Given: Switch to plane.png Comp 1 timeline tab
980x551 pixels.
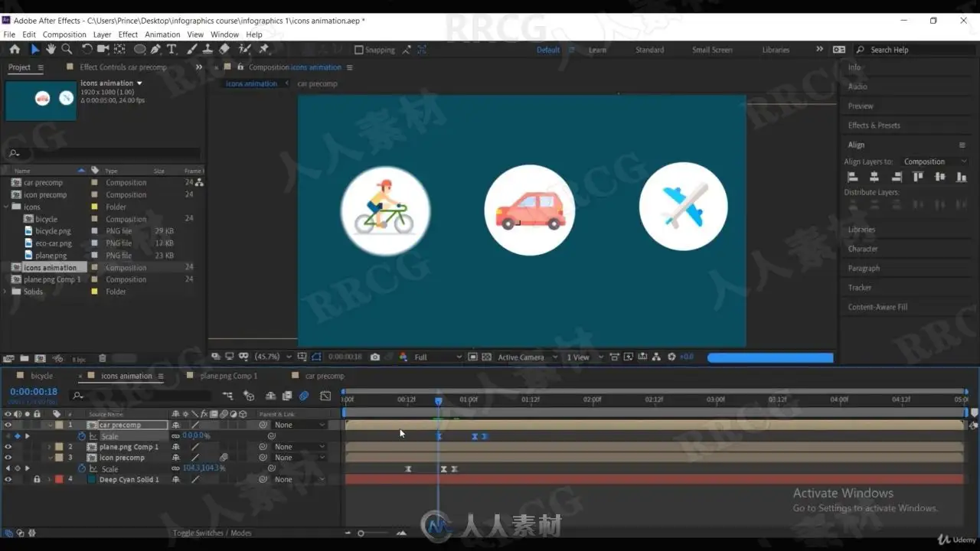Looking at the screenshot, I should [228, 376].
